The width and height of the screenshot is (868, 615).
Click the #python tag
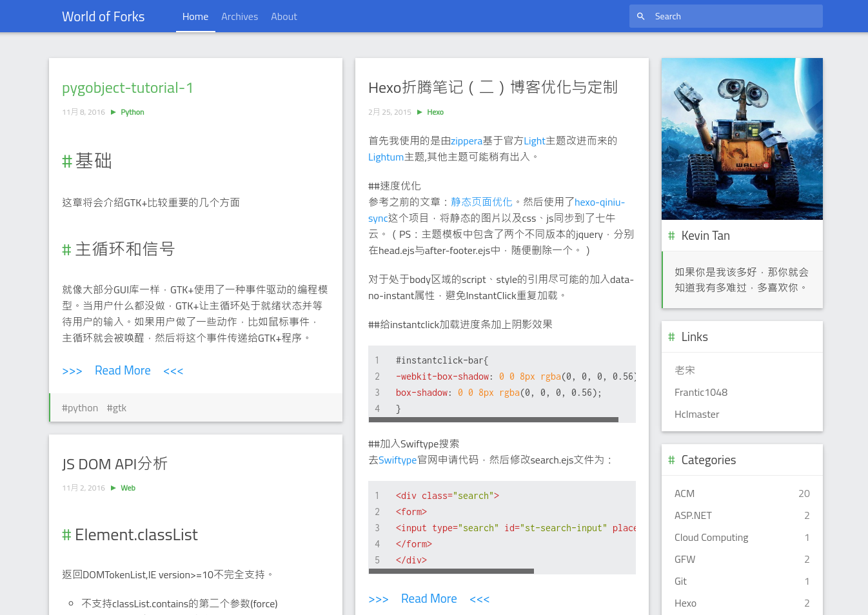79,407
